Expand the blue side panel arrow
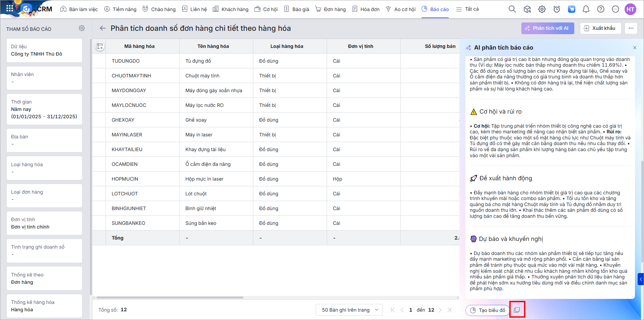 (x=641, y=279)
